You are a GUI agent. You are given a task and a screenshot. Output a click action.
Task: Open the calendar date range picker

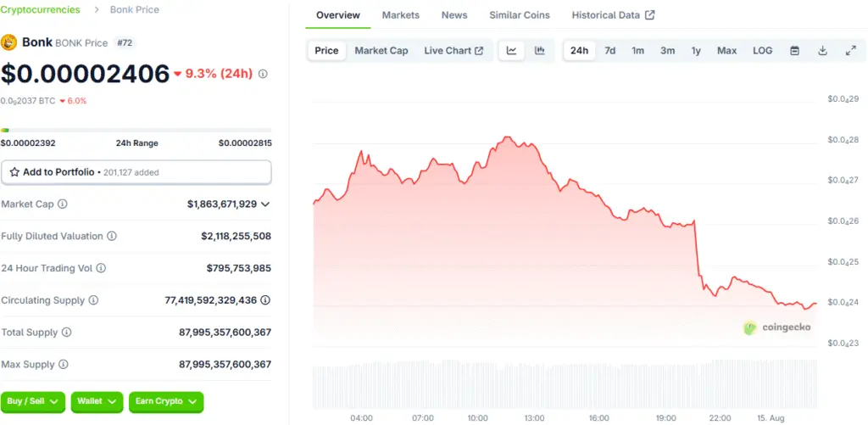(x=794, y=50)
